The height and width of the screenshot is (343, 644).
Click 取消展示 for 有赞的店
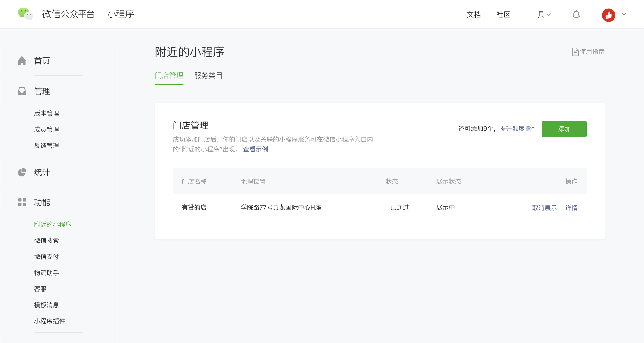(544, 208)
